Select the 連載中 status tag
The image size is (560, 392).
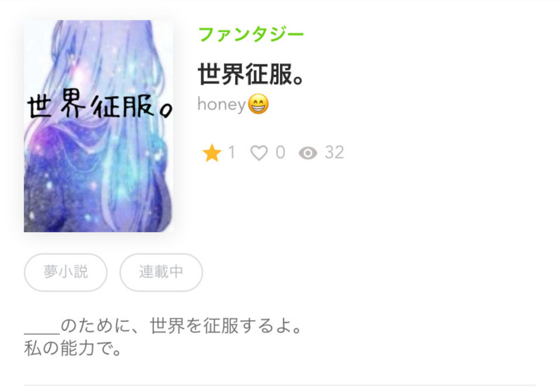pos(161,272)
